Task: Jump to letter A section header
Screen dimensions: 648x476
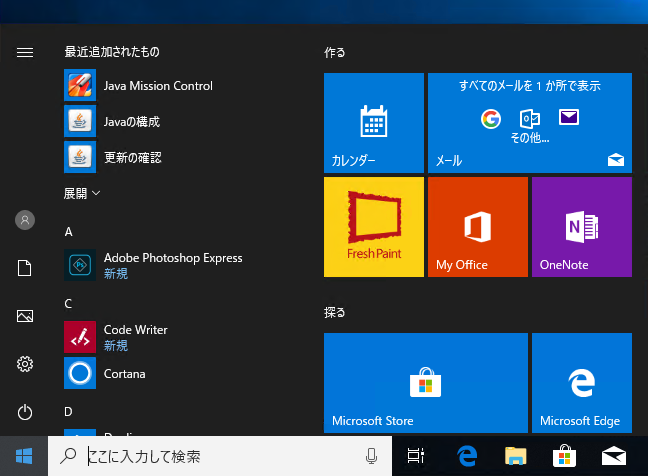Action: (x=69, y=232)
